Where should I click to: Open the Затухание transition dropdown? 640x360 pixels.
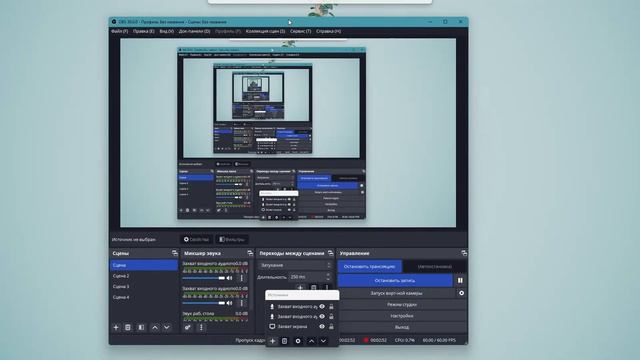295,265
